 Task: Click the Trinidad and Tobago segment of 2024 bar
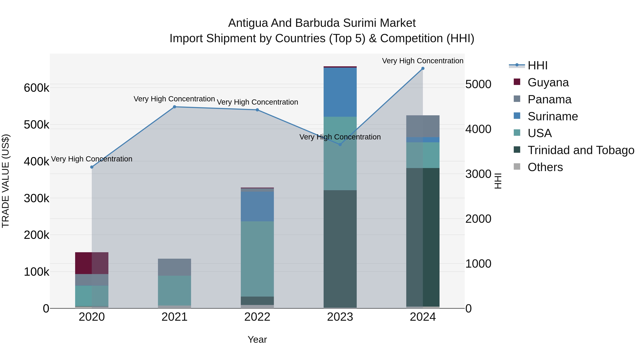423,237
